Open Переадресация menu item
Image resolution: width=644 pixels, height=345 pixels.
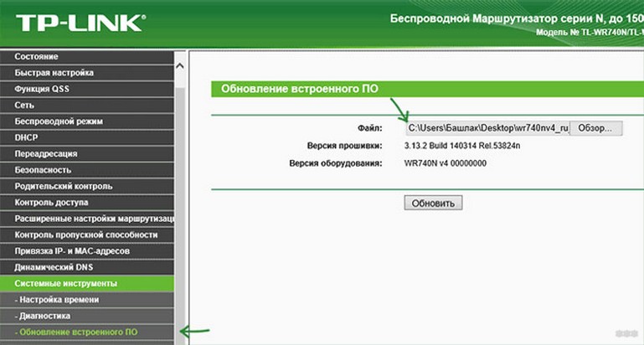tap(86, 154)
